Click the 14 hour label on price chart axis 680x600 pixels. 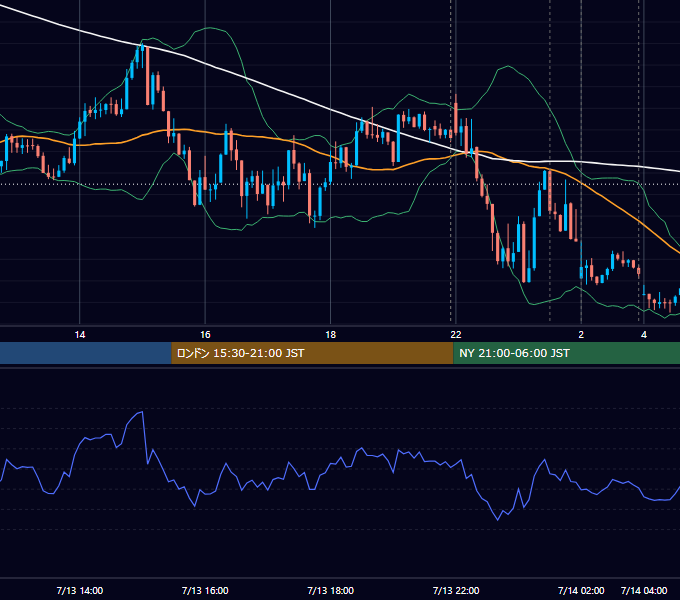tap(80, 335)
